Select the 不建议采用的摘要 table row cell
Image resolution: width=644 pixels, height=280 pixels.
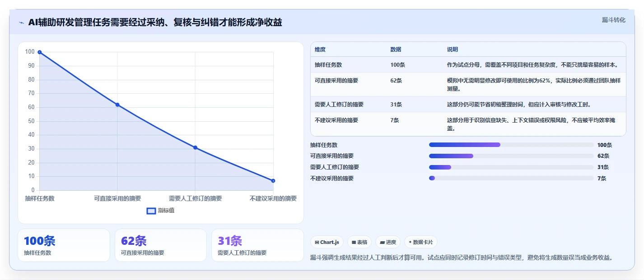point(336,120)
